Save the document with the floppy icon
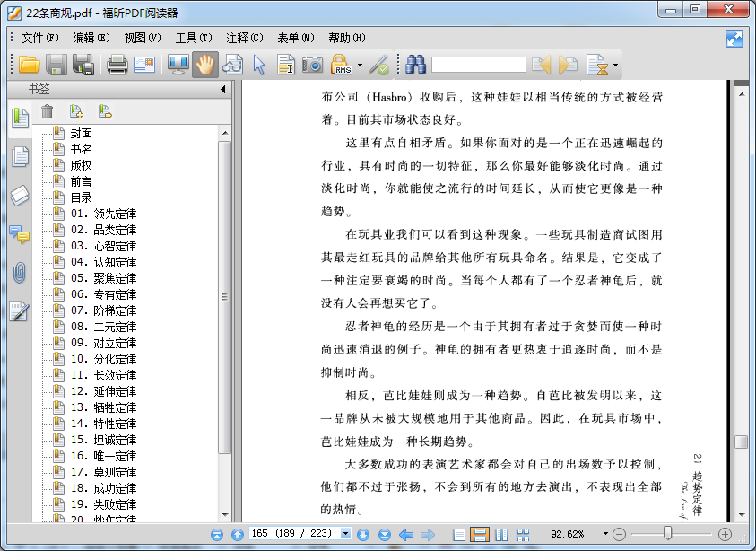Image resolution: width=756 pixels, height=551 pixels. (56, 65)
